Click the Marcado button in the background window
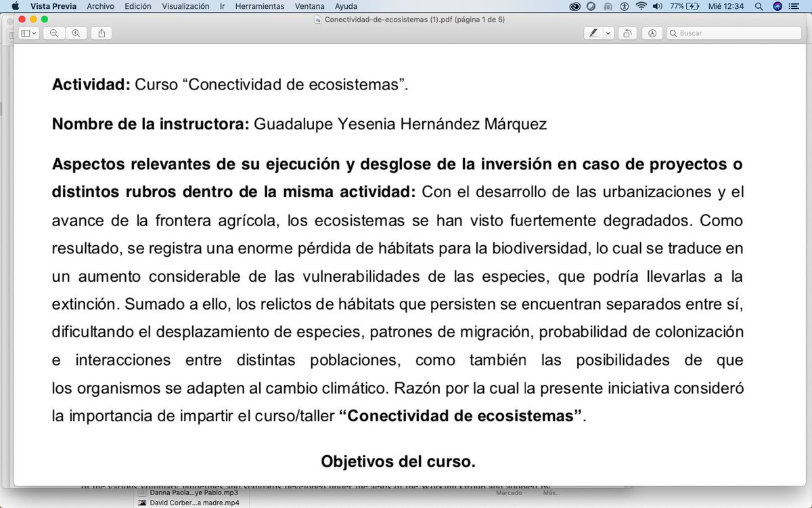 pos(509,494)
